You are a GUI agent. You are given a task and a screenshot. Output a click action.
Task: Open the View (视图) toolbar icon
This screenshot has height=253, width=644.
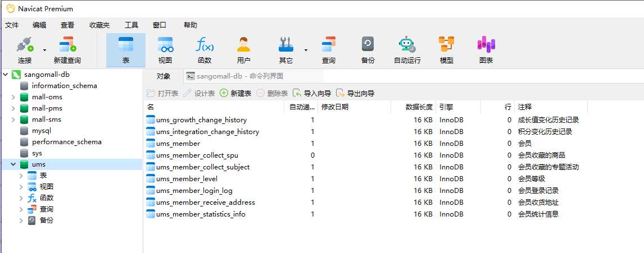tap(165, 44)
